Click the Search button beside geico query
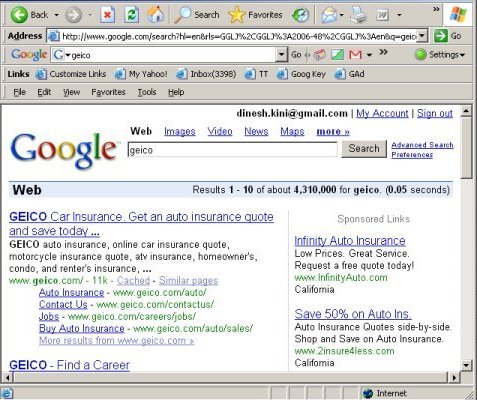Screen dimensions: 477x400 [x=364, y=149]
